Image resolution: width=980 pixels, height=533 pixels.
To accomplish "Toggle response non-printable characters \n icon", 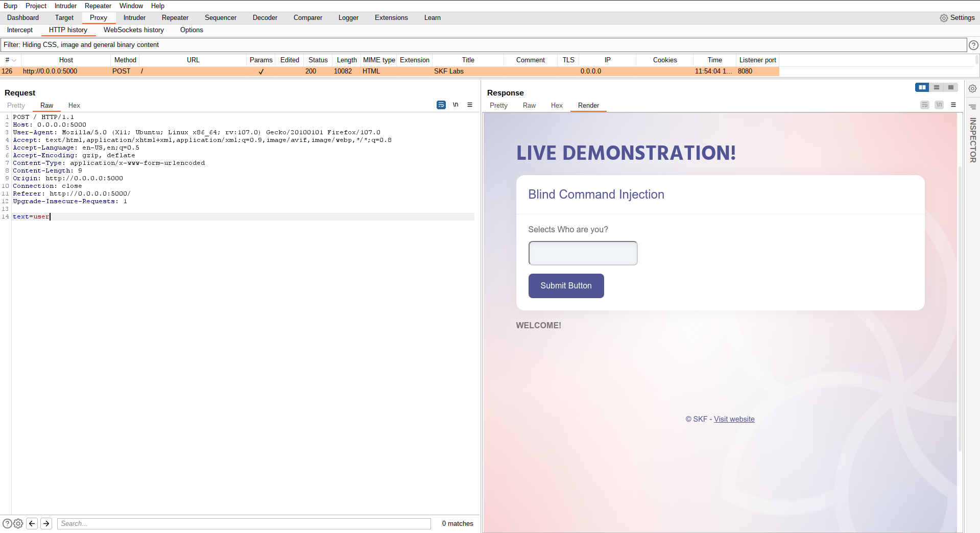I will [x=939, y=105].
